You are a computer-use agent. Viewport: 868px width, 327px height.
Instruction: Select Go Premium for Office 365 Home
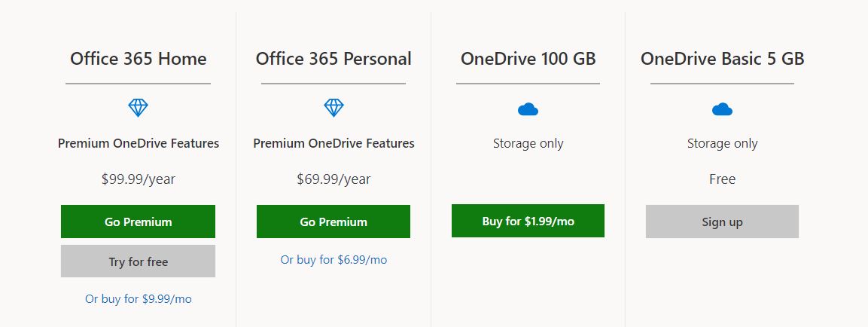point(138,222)
